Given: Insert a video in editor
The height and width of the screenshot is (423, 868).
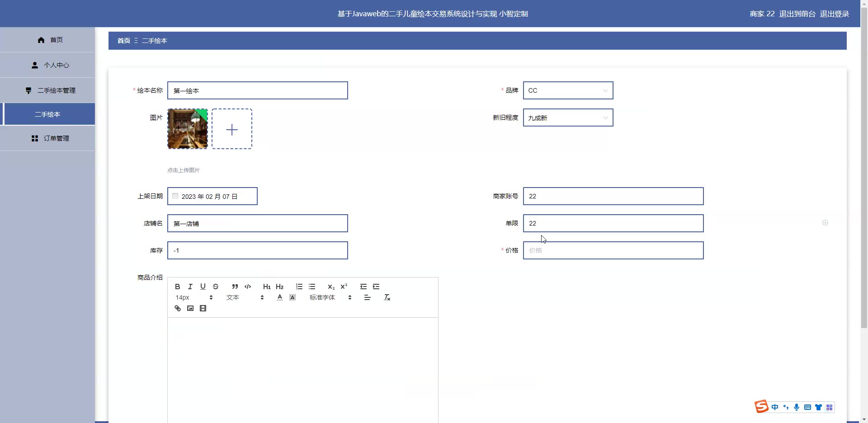Looking at the screenshot, I should 203,308.
